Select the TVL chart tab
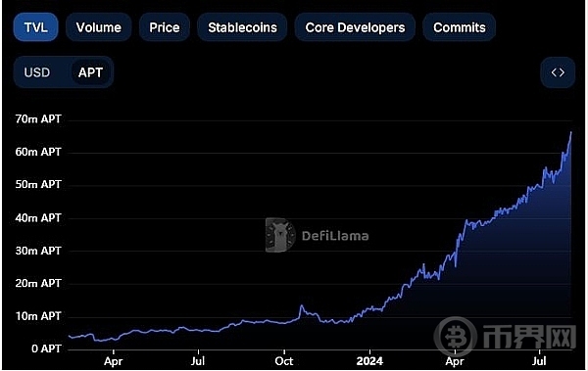This screenshot has height=371, width=588. (35, 27)
